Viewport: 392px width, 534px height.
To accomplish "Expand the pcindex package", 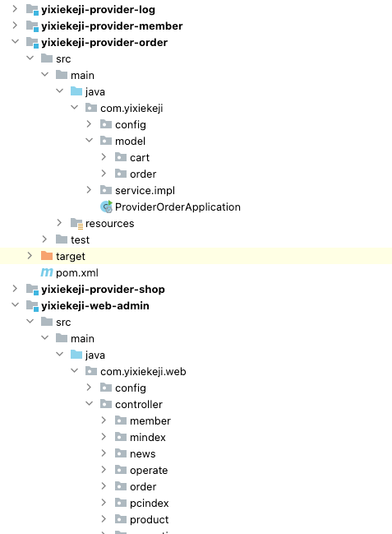I will (104, 503).
